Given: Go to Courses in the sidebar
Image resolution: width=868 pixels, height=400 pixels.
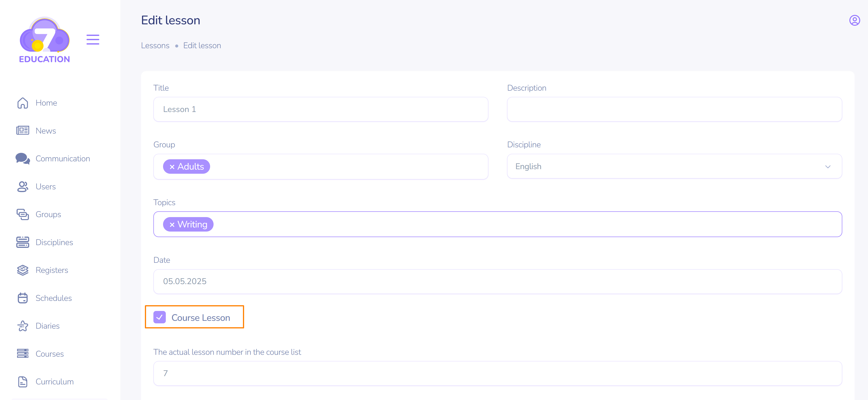Looking at the screenshot, I should click(50, 354).
